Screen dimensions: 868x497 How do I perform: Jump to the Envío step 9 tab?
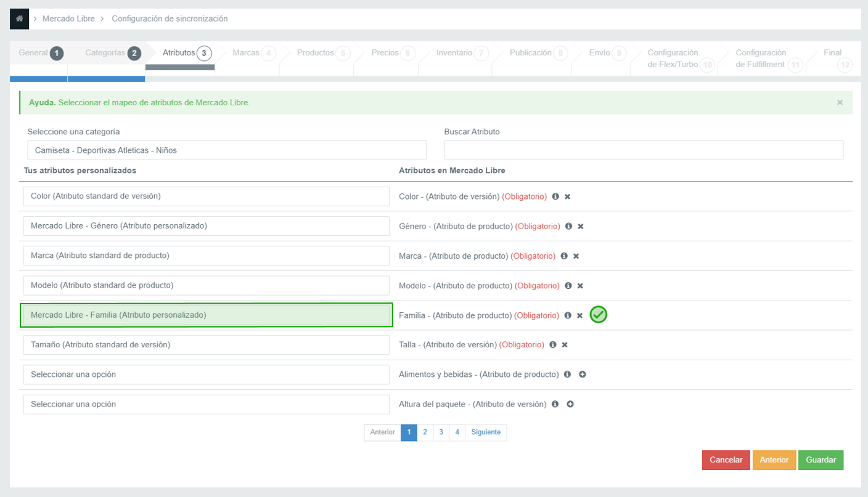[607, 53]
